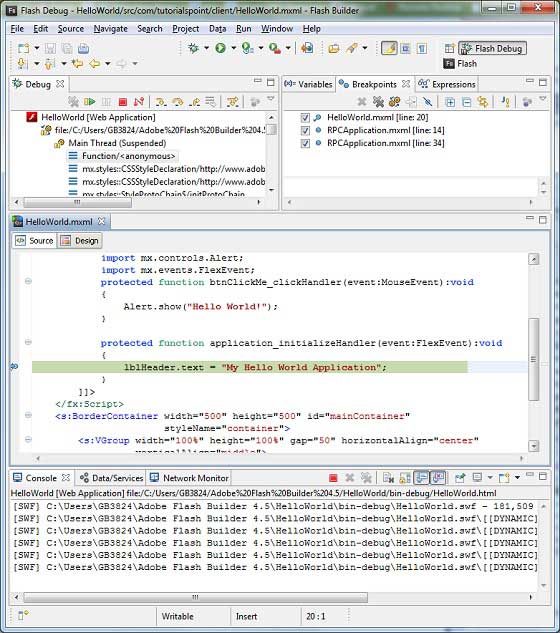Uncheck RPCApplication.mxml line 34 breakpoint
This screenshot has height=633, width=560.
pos(305,143)
